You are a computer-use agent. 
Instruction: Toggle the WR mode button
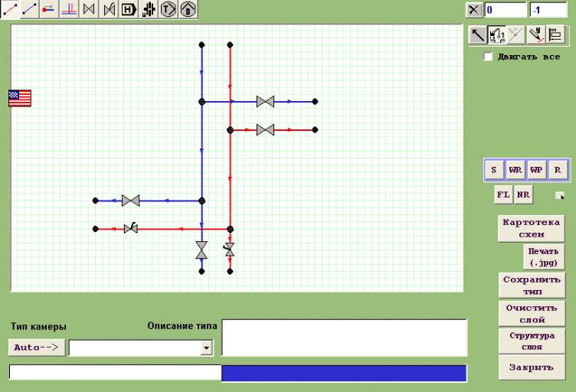[x=515, y=170]
